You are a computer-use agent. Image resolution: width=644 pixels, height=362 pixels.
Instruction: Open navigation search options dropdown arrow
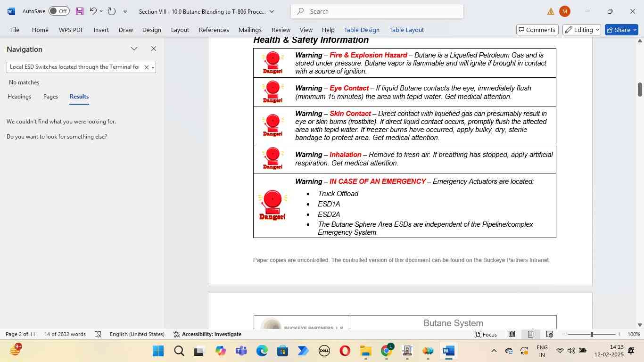tap(153, 67)
